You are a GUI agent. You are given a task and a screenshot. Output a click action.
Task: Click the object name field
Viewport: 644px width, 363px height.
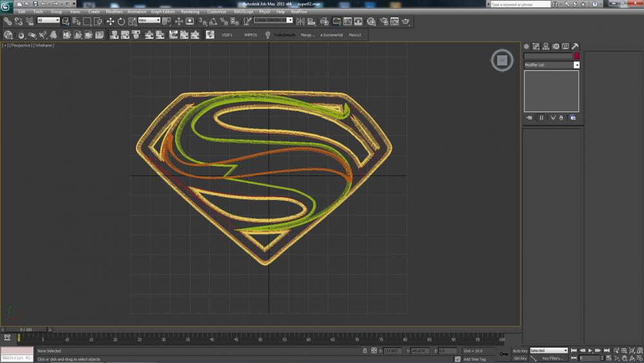pyautogui.click(x=548, y=56)
